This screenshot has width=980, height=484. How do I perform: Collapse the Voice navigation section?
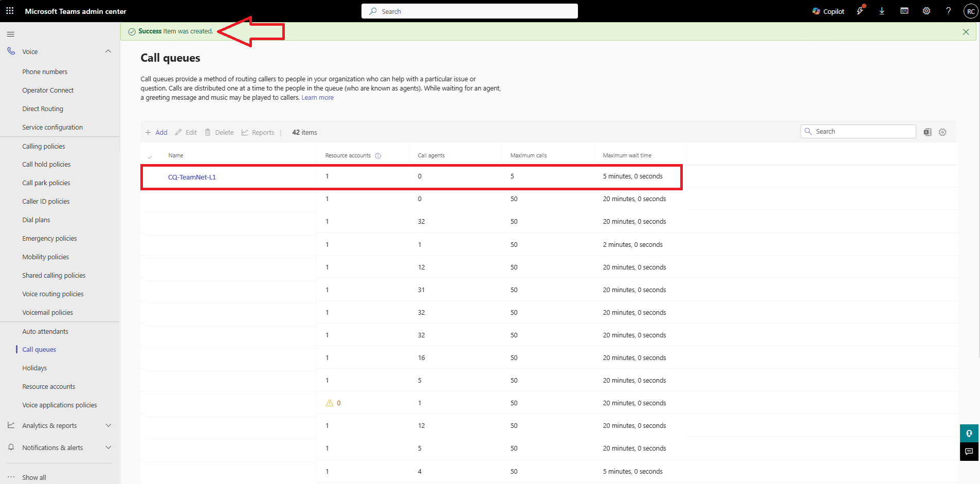click(x=108, y=51)
